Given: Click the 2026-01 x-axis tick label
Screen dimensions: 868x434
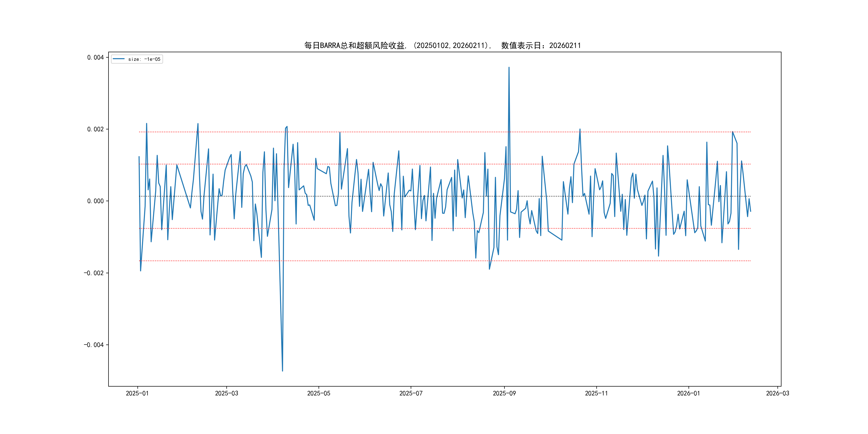Looking at the screenshot, I should pyautogui.click(x=689, y=393).
